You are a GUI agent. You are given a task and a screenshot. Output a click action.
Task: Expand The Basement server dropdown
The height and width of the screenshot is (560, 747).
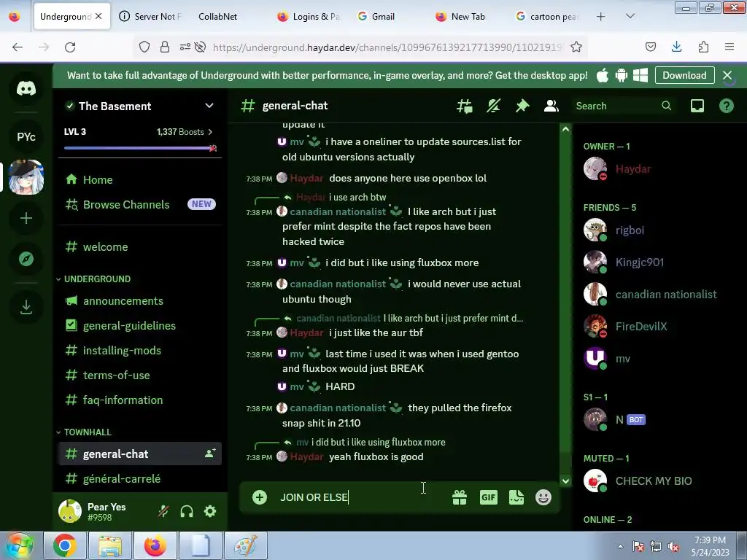click(x=209, y=106)
